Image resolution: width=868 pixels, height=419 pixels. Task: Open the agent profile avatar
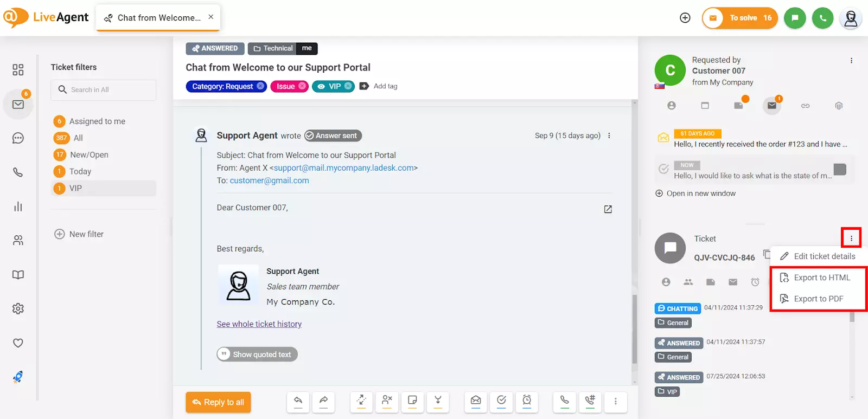[x=851, y=18]
